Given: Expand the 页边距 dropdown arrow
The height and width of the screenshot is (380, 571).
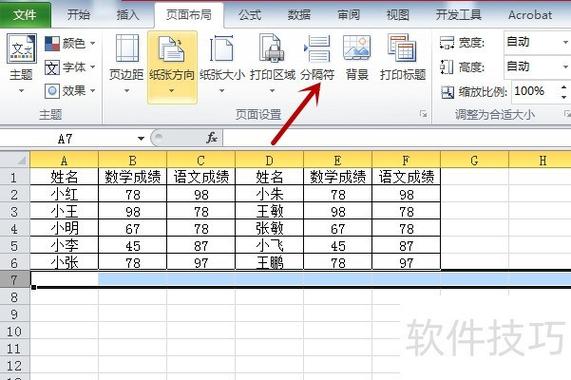Looking at the screenshot, I should coord(127,91).
